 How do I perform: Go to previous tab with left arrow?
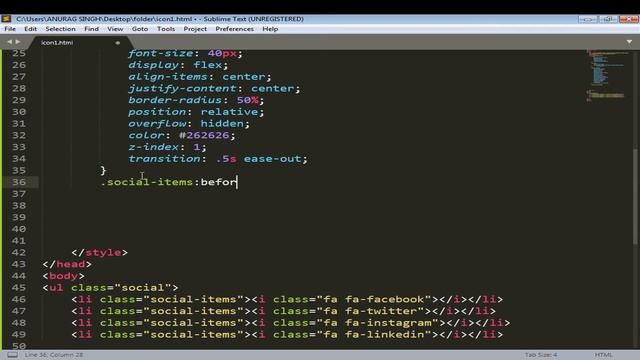[x=9, y=42]
